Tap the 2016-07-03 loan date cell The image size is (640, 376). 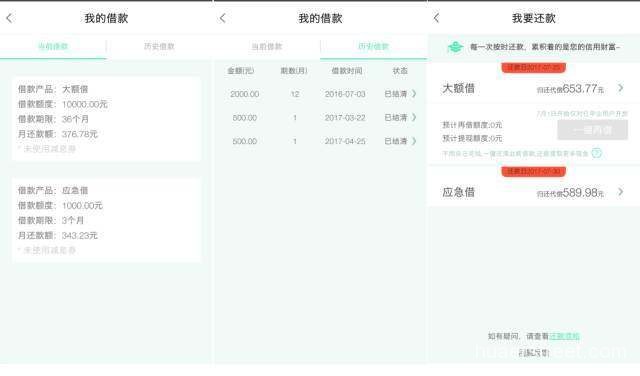[x=345, y=94]
